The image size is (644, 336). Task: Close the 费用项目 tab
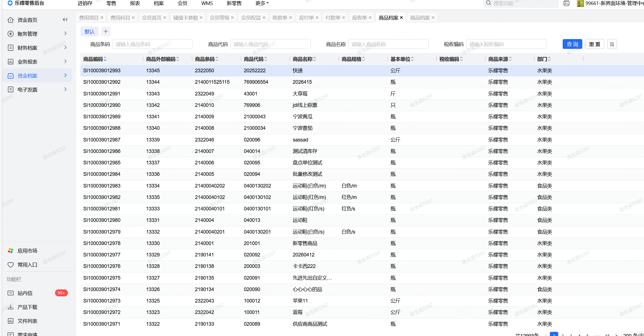coord(102,18)
